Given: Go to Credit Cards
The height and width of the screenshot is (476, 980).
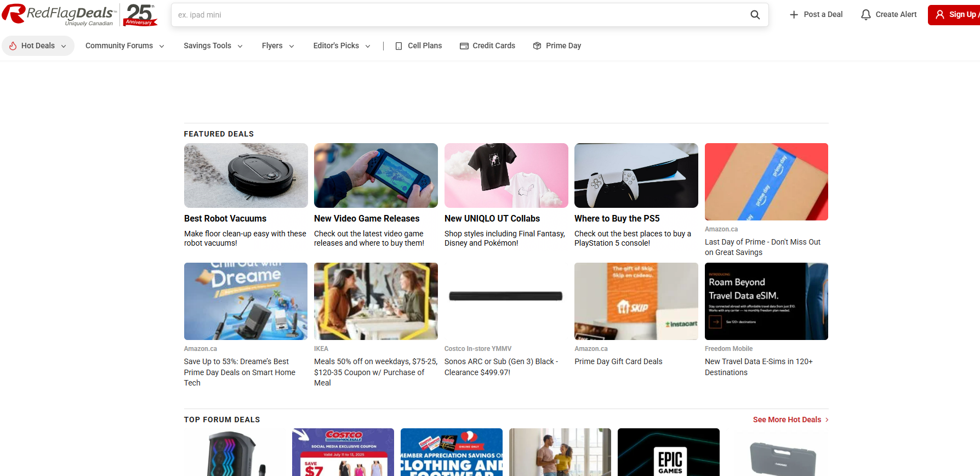Looking at the screenshot, I should [x=488, y=46].
